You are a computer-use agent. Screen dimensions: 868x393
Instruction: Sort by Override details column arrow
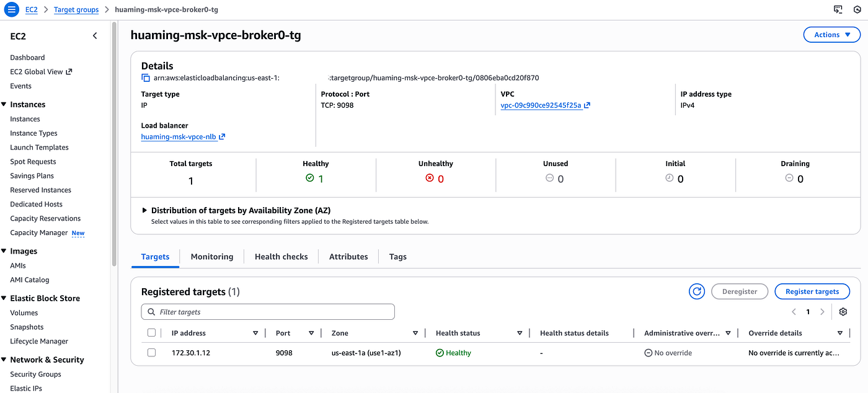[840, 333]
